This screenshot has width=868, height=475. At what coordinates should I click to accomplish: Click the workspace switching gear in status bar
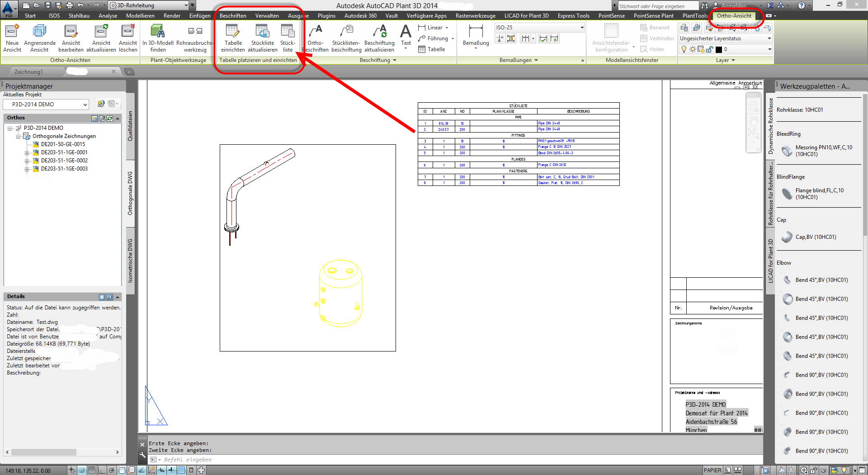[x=804, y=470]
